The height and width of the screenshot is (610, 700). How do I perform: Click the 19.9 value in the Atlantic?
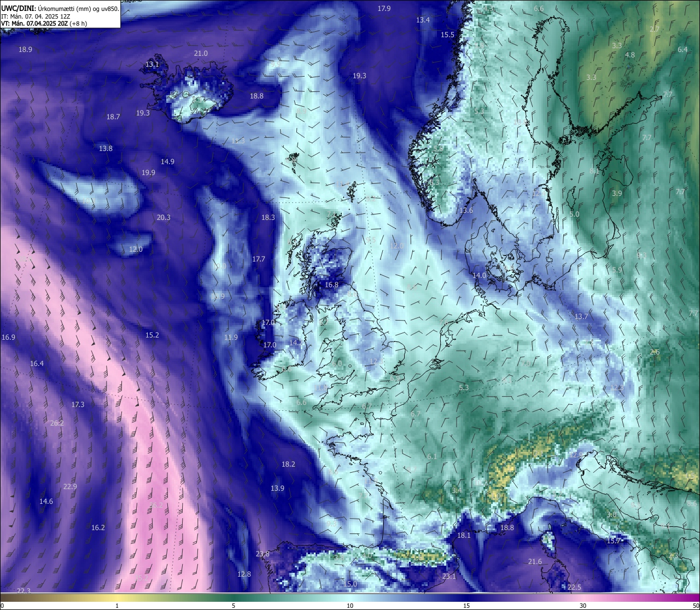pos(148,172)
